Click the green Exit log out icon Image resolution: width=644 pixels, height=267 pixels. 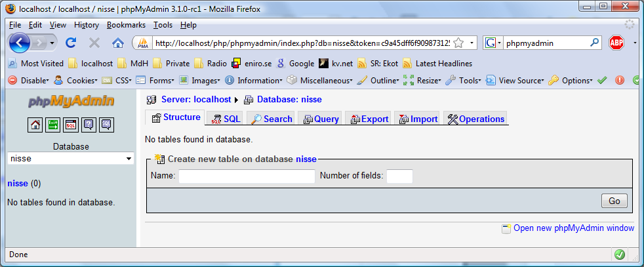coord(53,125)
